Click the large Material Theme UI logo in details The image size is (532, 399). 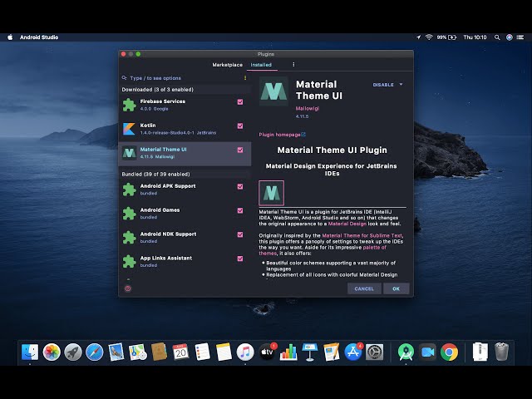(x=273, y=91)
